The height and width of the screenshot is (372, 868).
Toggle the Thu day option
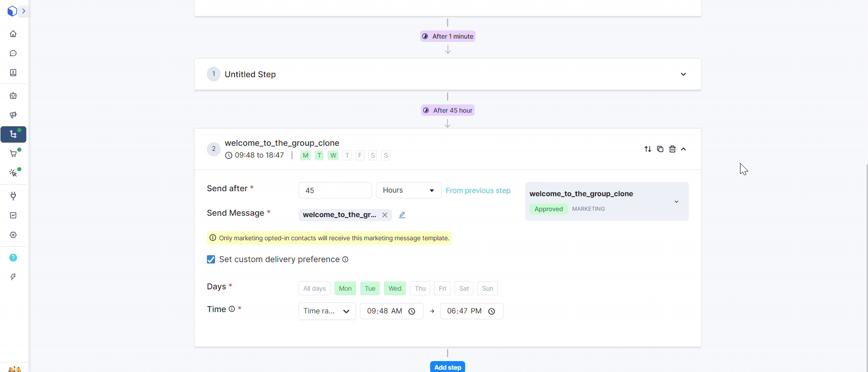(420, 288)
